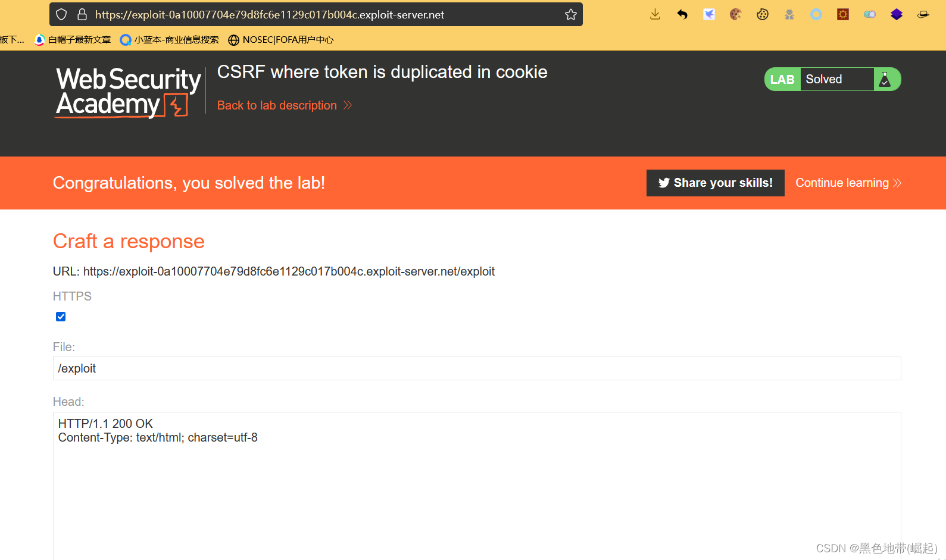Image resolution: width=946 pixels, height=560 pixels.
Task: Click the black undo arrow toolbar icon
Action: 682,14
